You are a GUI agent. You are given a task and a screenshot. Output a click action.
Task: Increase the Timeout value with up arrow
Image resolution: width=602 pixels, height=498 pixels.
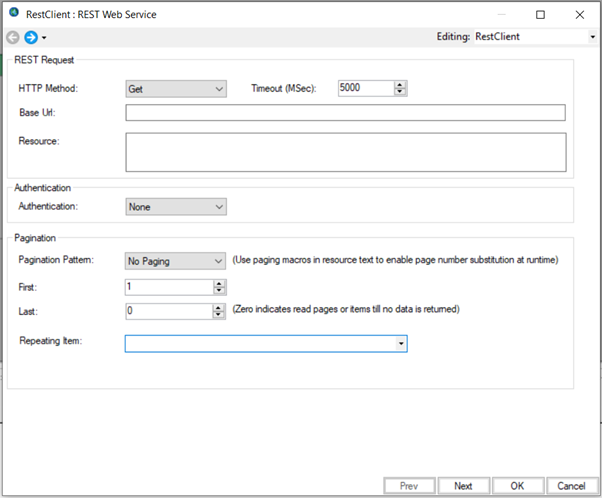pos(401,84)
